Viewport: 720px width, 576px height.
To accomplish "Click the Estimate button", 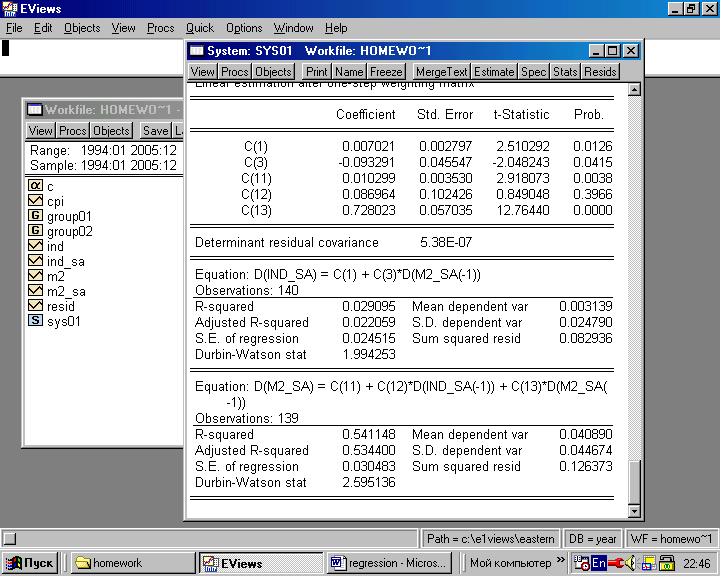I will (494, 72).
